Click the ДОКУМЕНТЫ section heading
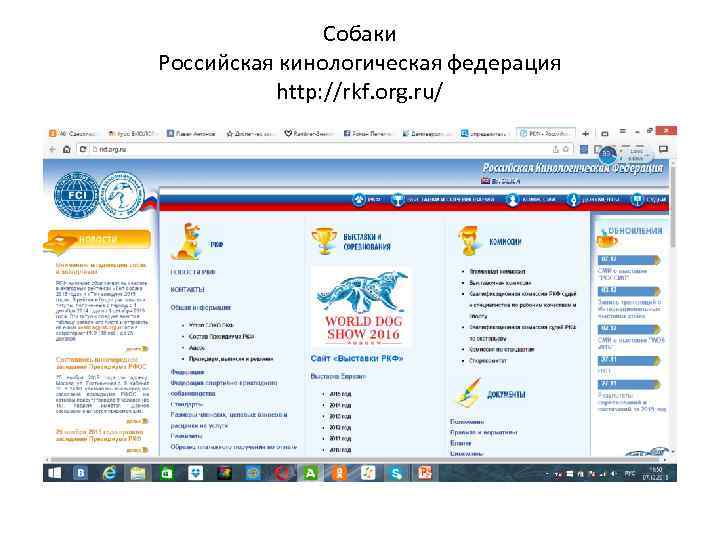 pyautogui.click(x=506, y=394)
